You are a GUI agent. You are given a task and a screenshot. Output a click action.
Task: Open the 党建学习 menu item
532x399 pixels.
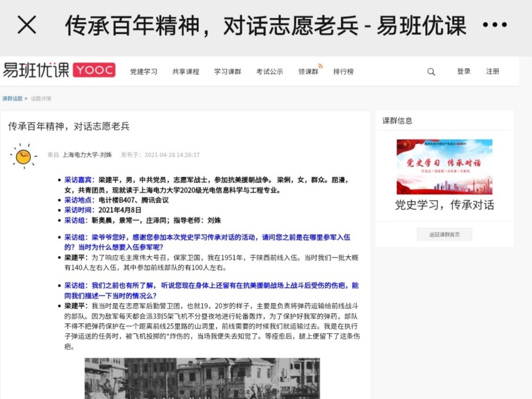[x=143, y=72]
